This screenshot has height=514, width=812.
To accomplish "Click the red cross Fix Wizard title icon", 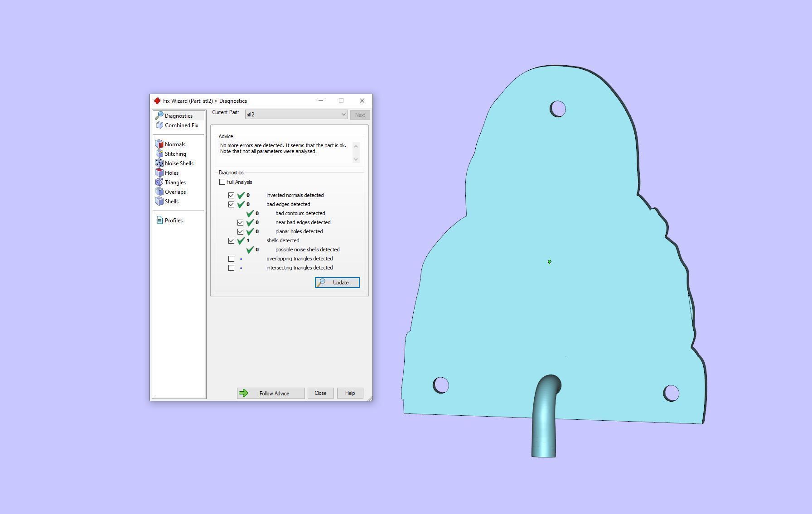I will (157, 101).
